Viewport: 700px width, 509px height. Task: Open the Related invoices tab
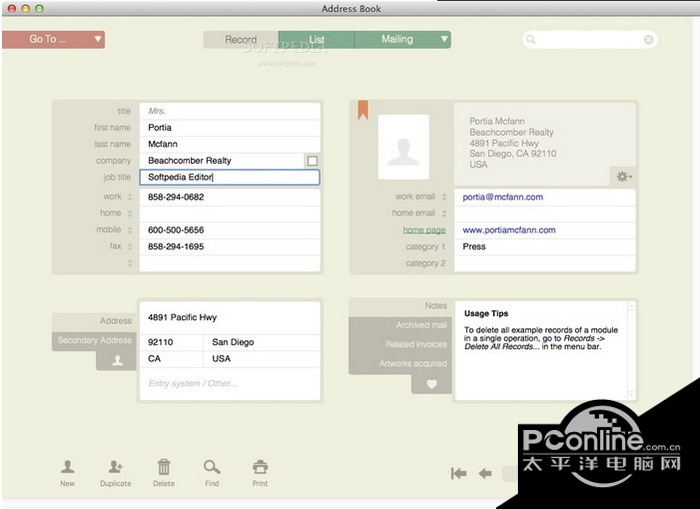401,344
